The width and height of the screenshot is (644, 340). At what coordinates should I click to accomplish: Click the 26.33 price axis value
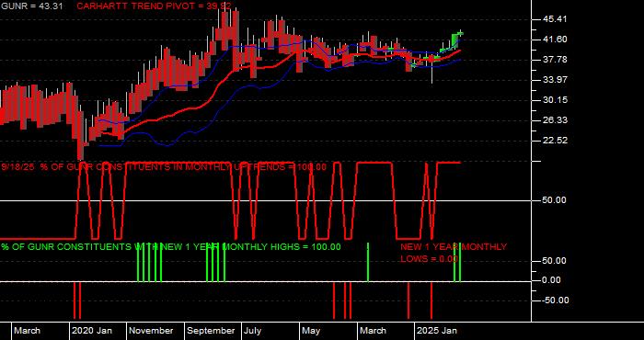click(x=556, y=120)
